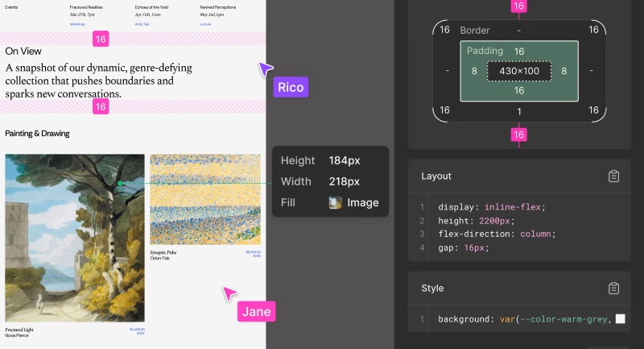The image size is (644, 349).
Task: Click the 'Mar 27th, 7pm' date
Action: coord(82,15)
